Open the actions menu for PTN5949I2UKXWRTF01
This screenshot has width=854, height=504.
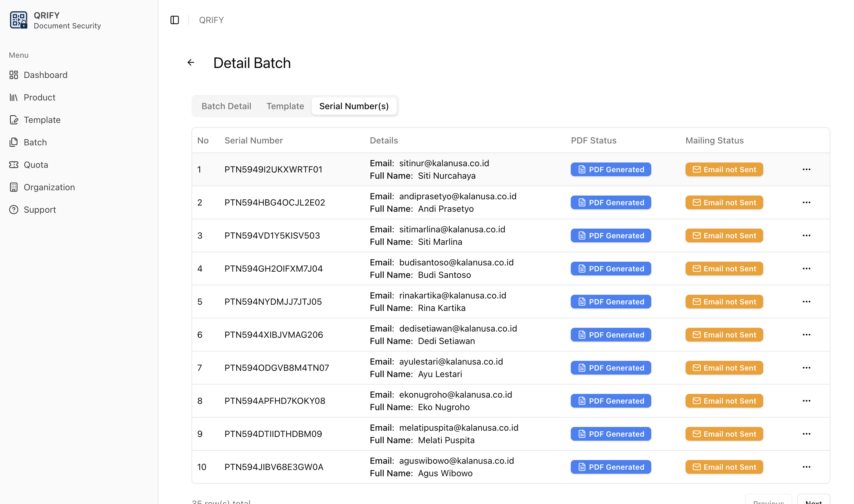tap(807, 169)
